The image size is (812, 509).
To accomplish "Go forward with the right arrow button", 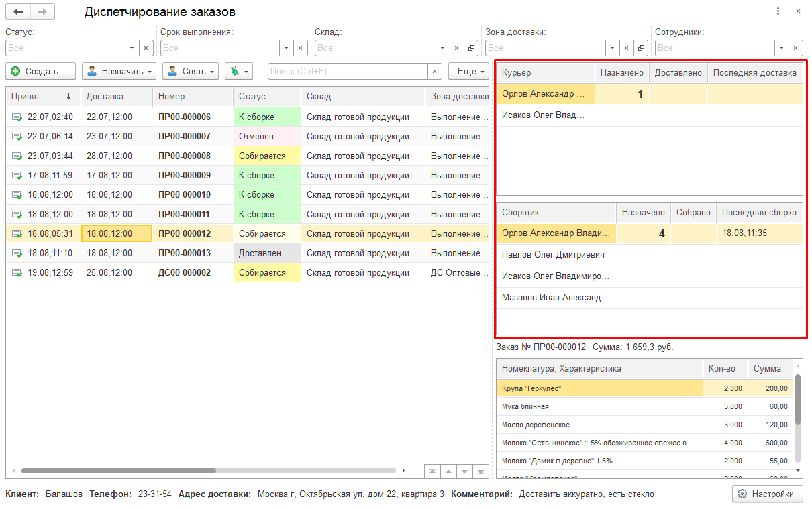I will tap(42, 12).
